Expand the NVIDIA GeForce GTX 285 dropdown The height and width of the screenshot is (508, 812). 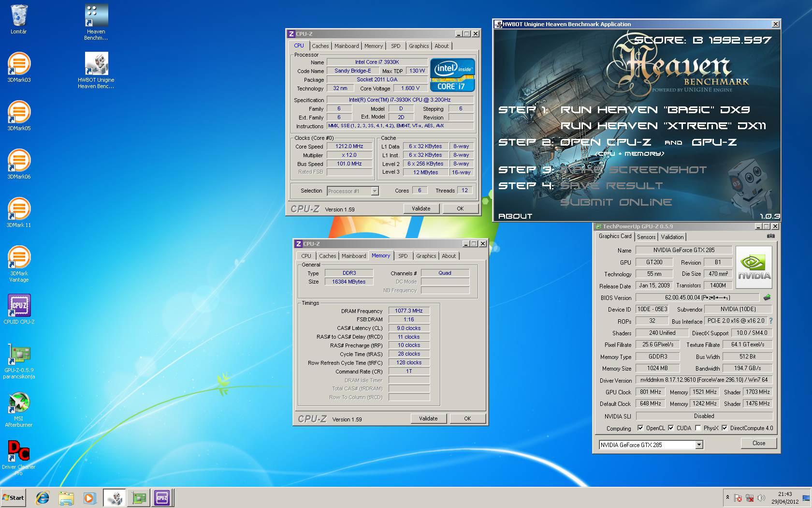[699, 445]
